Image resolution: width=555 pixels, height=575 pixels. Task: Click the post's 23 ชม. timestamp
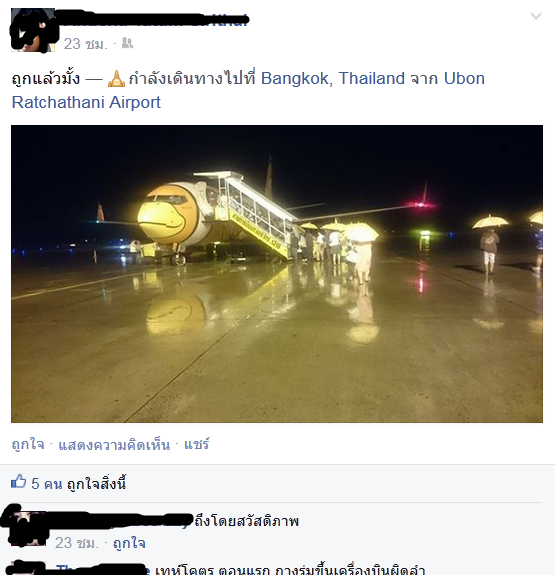click(85, 44)
